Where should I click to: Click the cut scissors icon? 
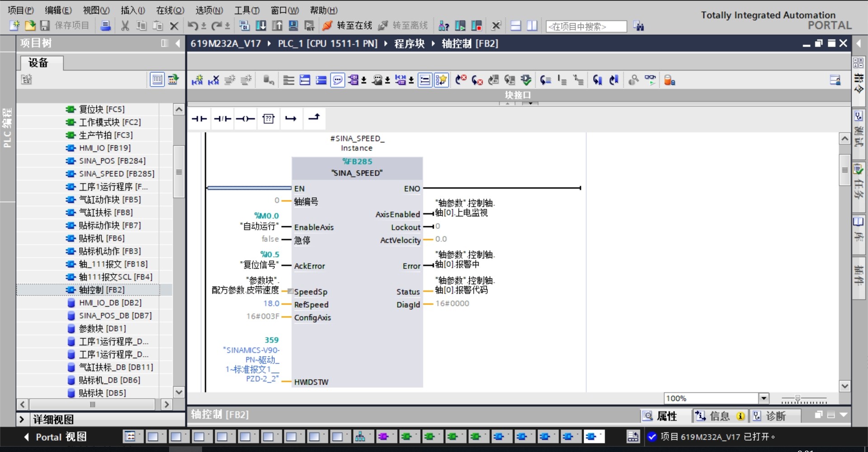click(x=125, y=26)
